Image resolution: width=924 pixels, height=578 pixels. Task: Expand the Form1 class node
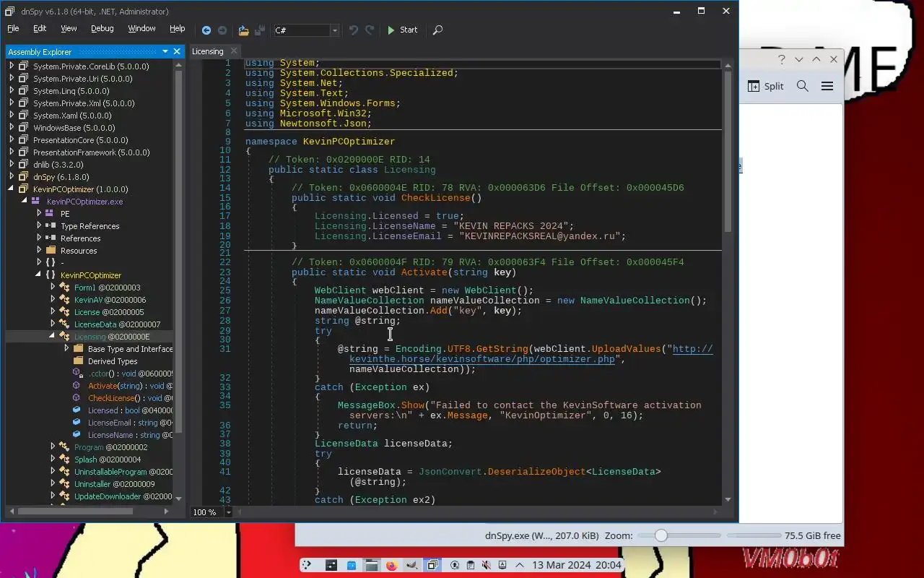[52, 288]
